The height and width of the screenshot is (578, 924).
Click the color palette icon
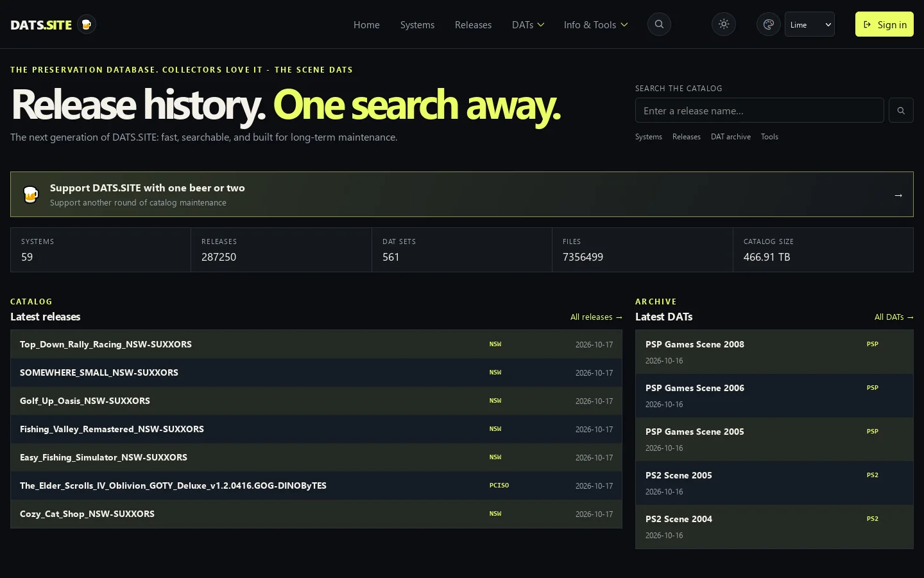[768, 24]
